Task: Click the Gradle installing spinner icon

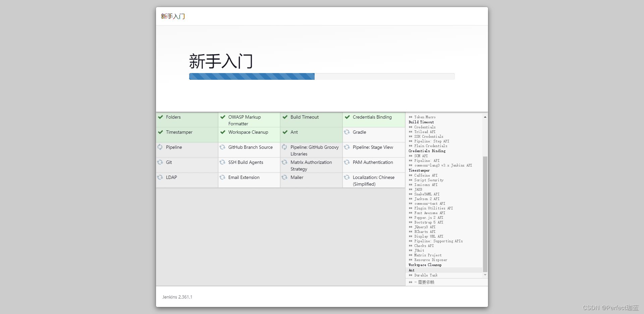Action: tap(347, 132)
